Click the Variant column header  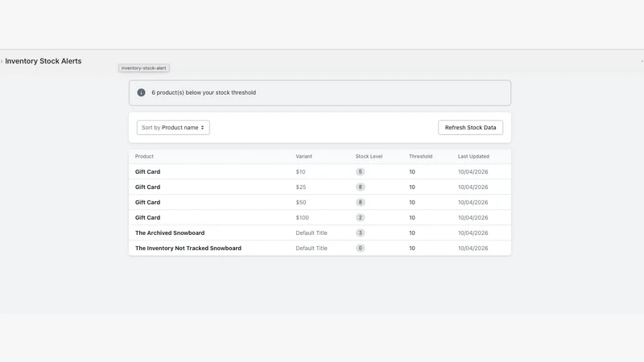point(304,156)
